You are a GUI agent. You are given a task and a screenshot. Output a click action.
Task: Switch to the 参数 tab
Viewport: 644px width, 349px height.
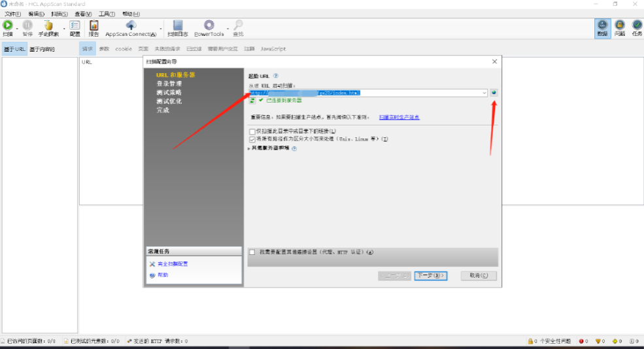coord(105,48)
